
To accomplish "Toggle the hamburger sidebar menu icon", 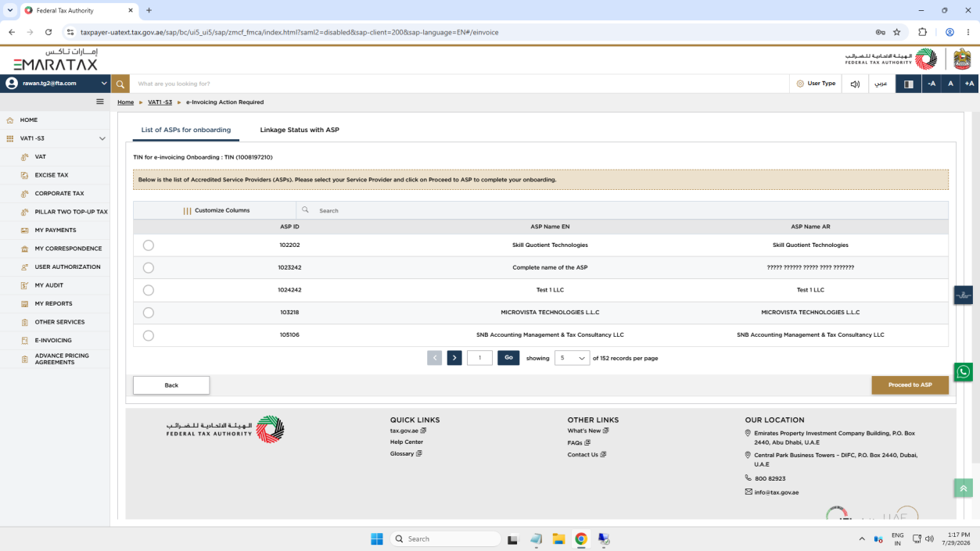I will pos(100,102).
